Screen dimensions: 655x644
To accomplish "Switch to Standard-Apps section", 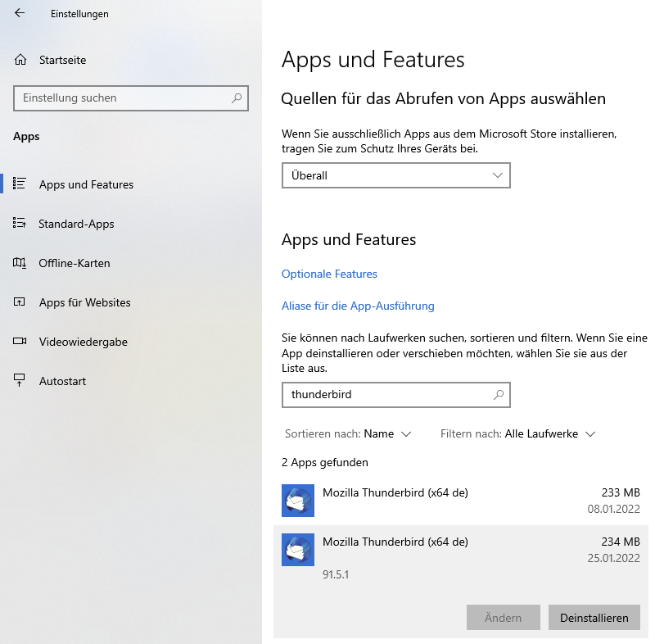I will click(131, 224).
